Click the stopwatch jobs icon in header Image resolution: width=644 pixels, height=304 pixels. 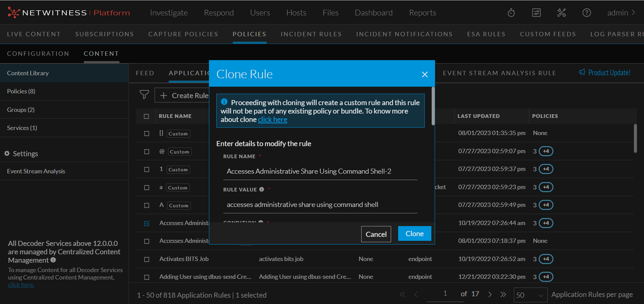(511, 13)
